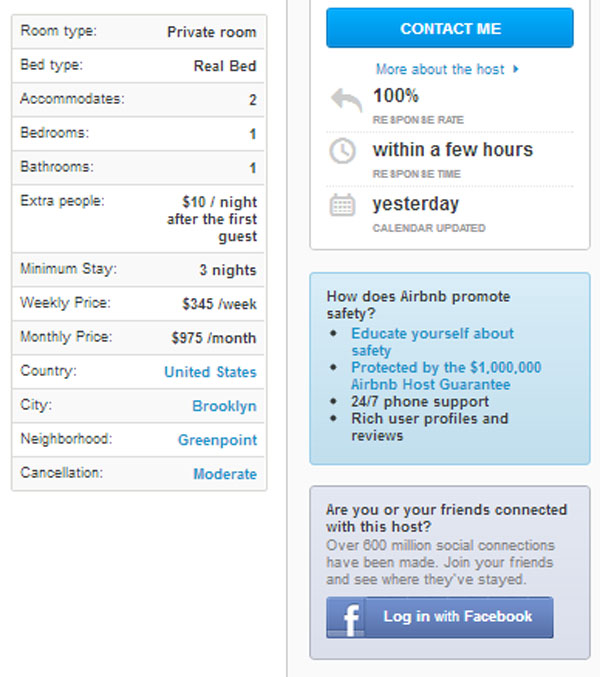Click the calendar updated icon
Image resolution: width=600 pixels, height=677 pixels.
point(343,206)
